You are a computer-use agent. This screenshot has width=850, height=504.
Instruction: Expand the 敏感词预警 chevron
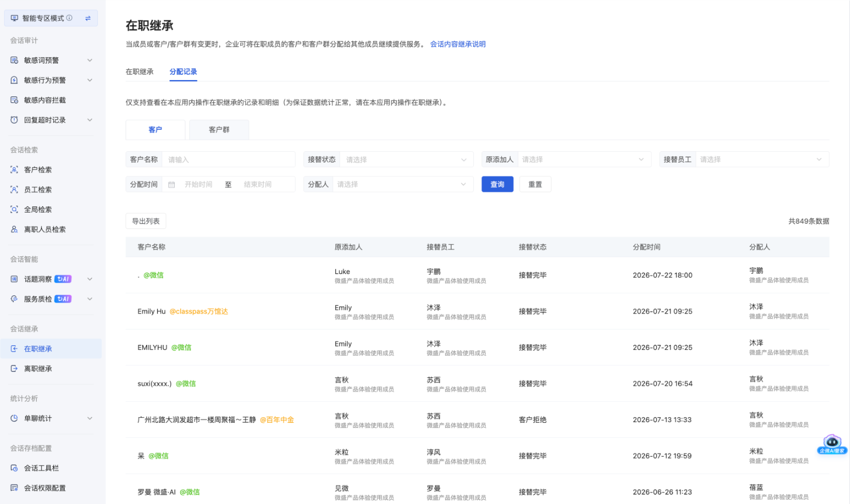coord(90,60)
